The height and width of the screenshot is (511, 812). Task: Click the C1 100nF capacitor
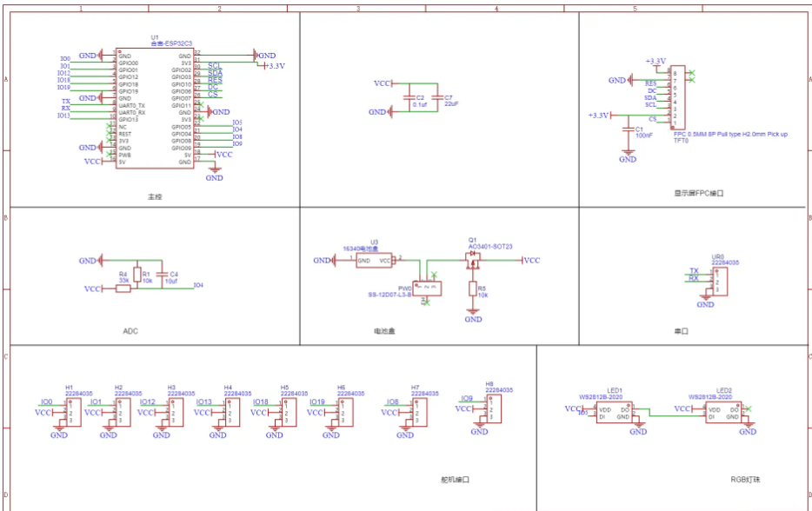coord(628,129)
